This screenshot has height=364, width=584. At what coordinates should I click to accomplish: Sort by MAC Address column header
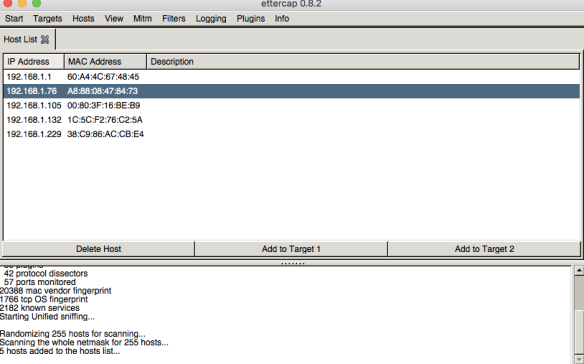coord(105,61)
